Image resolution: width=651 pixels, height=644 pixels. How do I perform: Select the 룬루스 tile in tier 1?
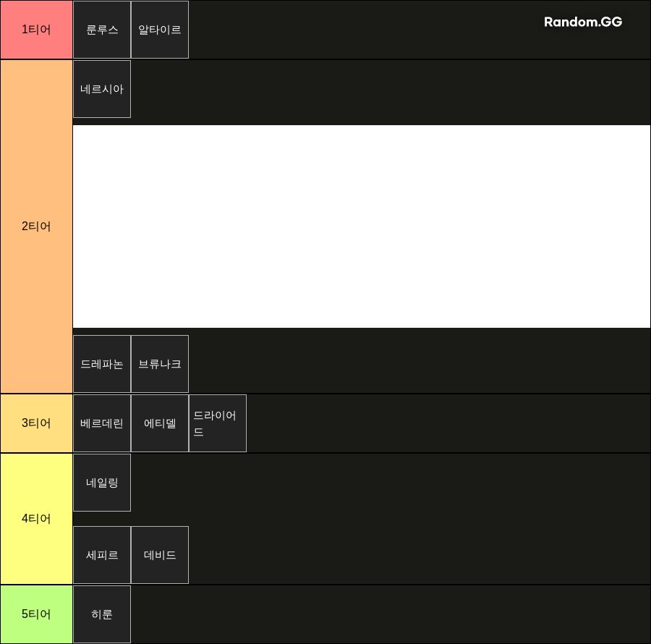pos(102,30)
